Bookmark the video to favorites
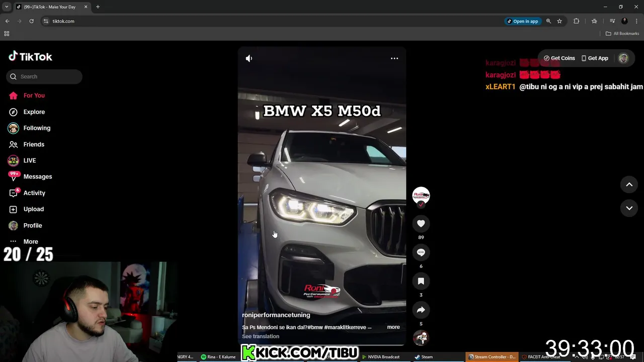This screenshot has height=362, width=644. point(421,281)
